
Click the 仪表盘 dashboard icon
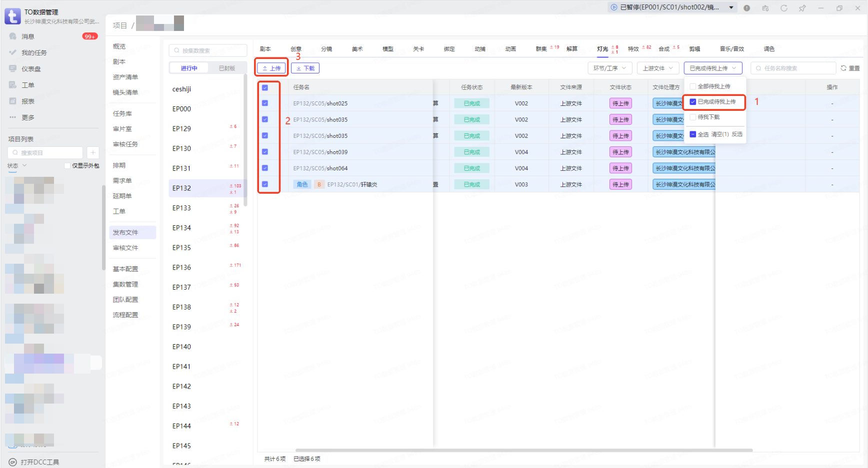coord(13,69)
